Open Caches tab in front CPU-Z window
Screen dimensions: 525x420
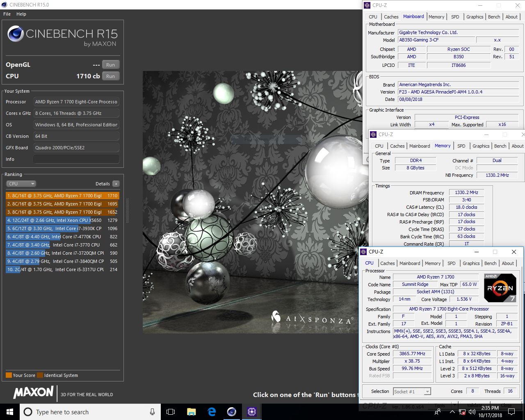click(387, 263)
